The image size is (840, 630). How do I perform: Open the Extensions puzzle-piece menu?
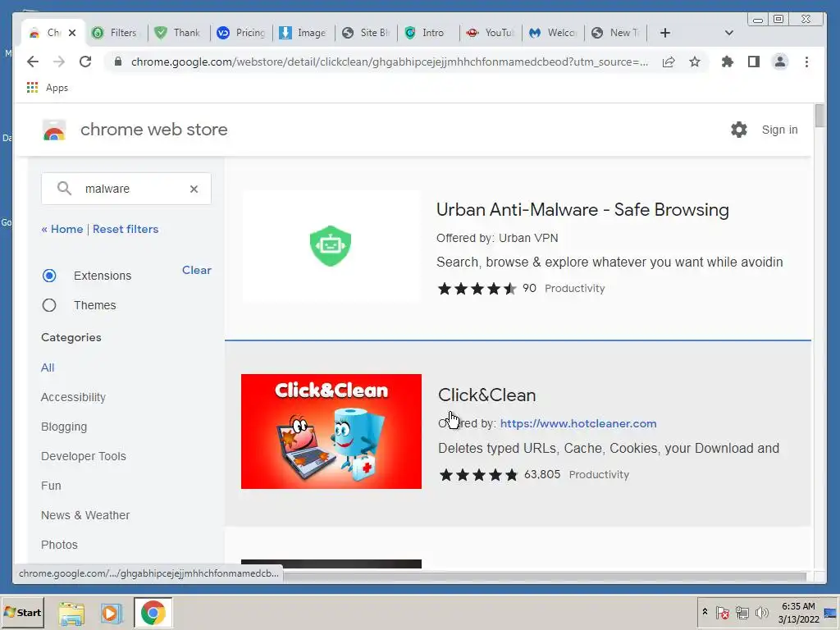(727, 62)
